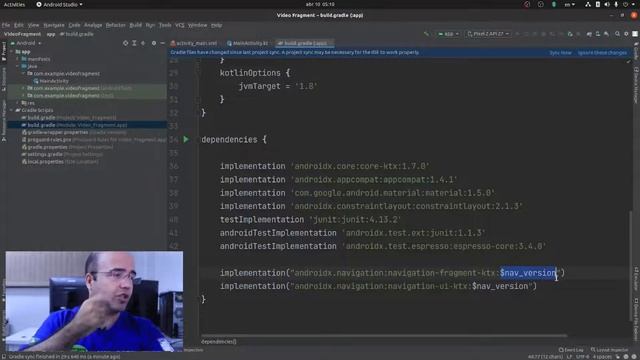
Task: Open the Edit menu
Action: pyautogui.click(x=19, y=25)
